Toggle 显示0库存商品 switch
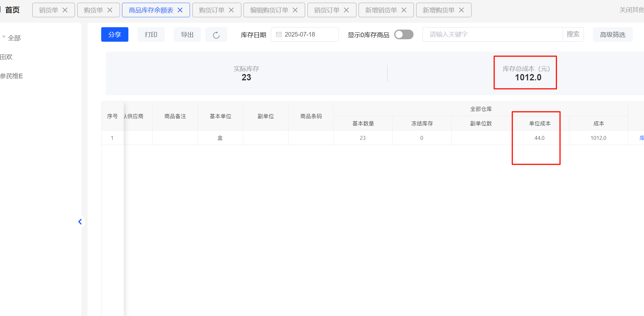The image size is (644, 316). pos(404,34)
